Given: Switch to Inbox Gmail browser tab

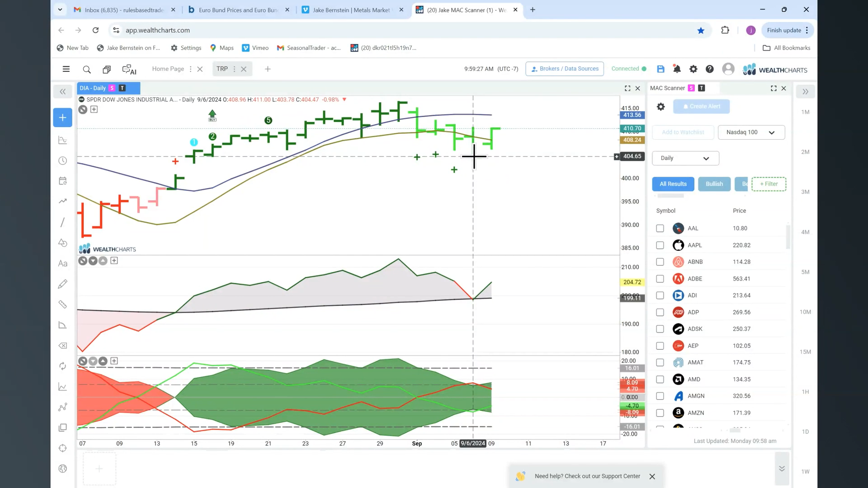Looking at the screenshot, I should click(125, 10).
